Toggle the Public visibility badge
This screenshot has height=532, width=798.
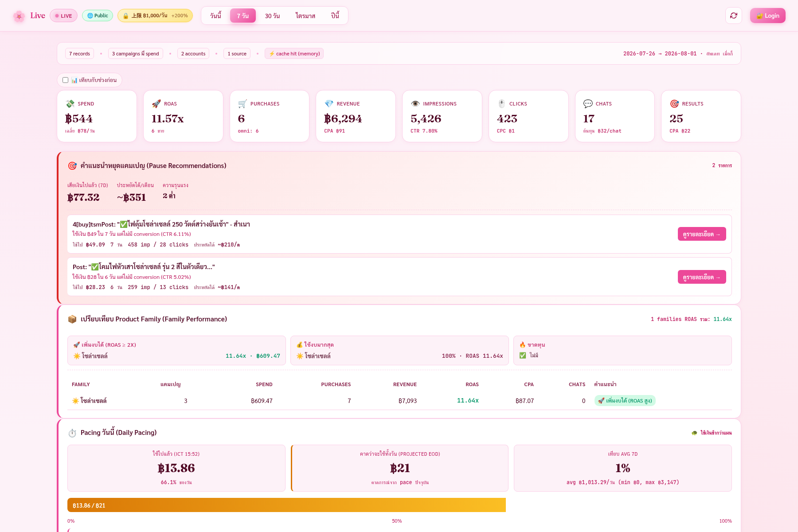98,16
